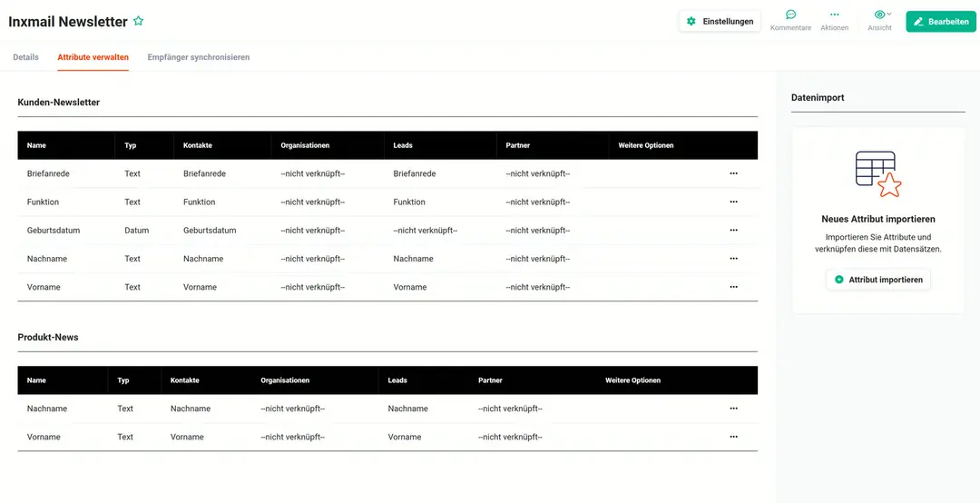Open the Empfänger synchronisieren tab
The width and height of the screenshot is (980, 503).
coord(199,57)
